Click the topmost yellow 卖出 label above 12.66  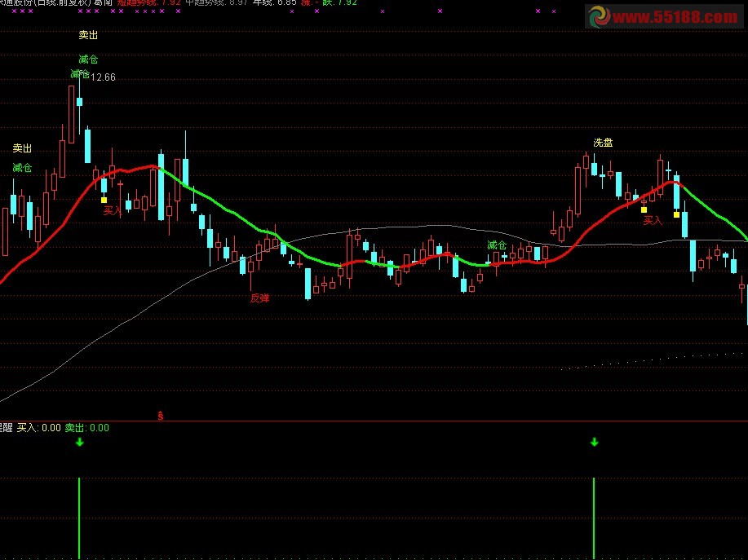coord(88,35)
